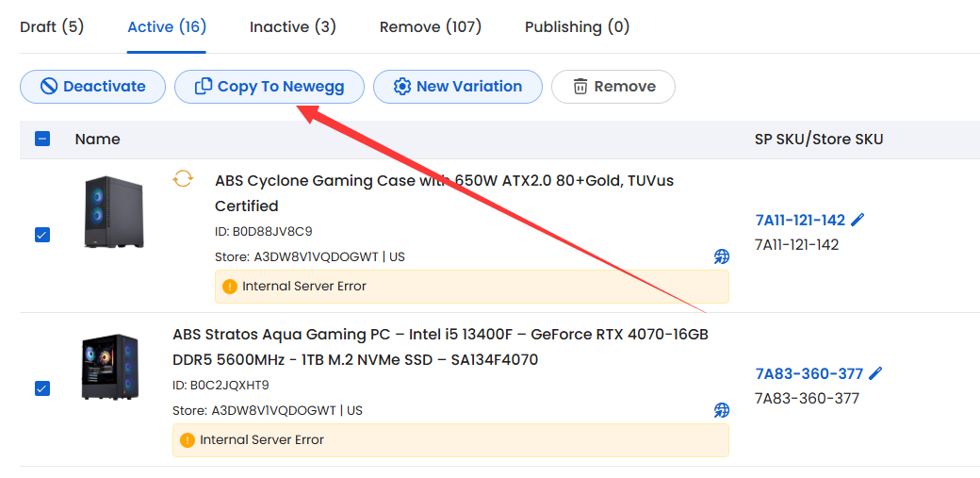Screen dimensions: 980x478
Task: Open the 7A83-360-377 SKU link
Action: [x=808, y=373]
